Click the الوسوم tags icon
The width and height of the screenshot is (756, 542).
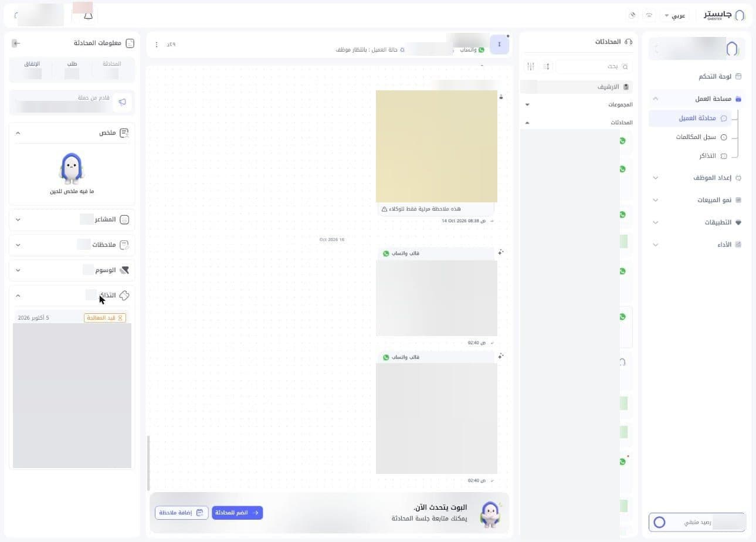pos(124,270)
